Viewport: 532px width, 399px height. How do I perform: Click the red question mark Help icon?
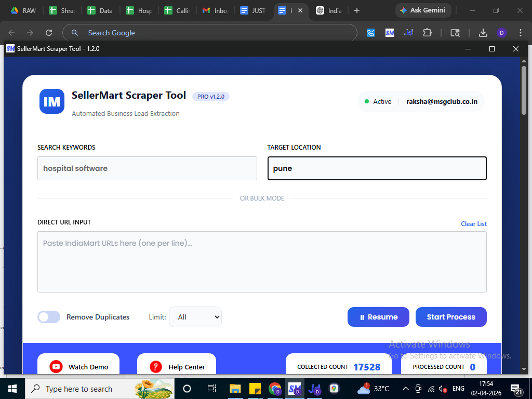(x=156, y=367)
